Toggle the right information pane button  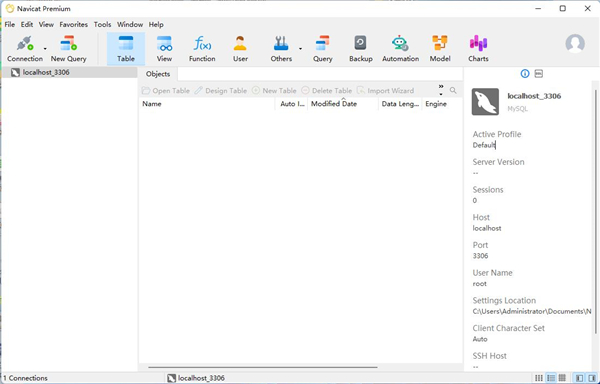tap(592, 378)
